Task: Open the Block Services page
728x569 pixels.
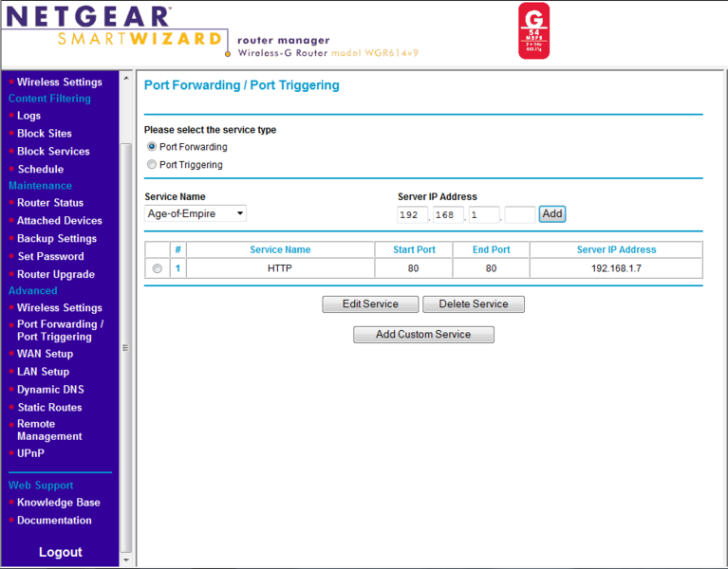Action: point(53,151)
